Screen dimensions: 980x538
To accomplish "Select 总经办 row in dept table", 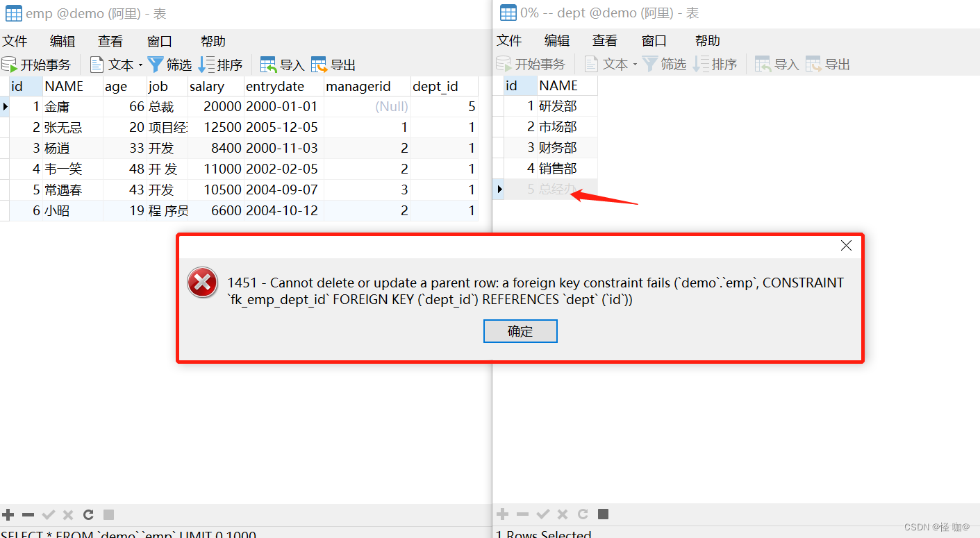I will pyautogui.click(x=545, y=189).
